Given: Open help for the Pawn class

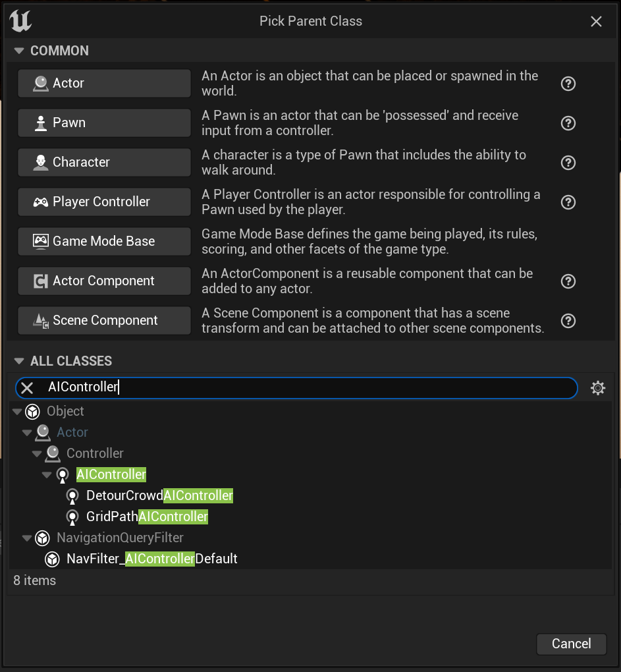Looking at the screenshot, I should (568, 123).
